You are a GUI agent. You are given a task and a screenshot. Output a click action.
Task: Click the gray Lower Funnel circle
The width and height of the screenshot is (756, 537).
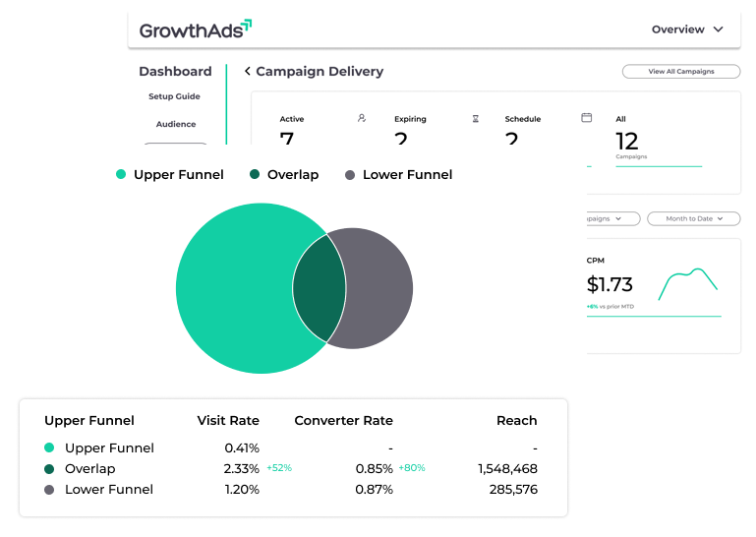pyautogui.click(x=378, y=288)
